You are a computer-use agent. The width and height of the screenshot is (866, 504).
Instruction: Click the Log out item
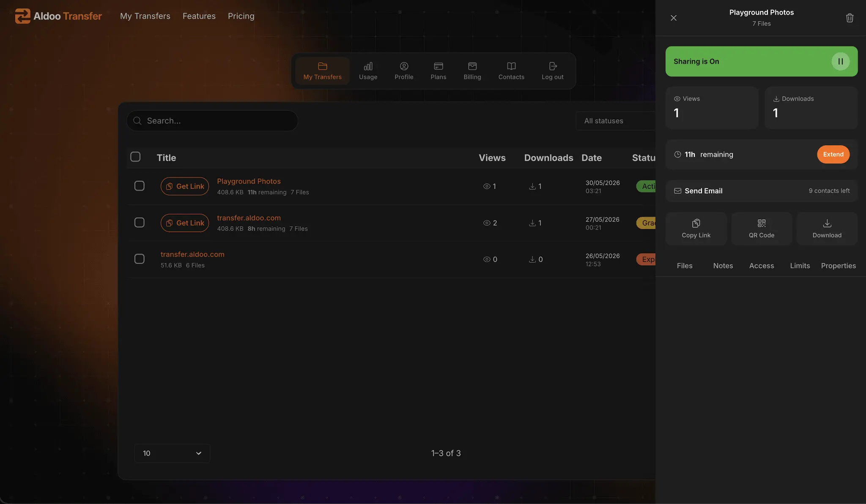tap(552, 71)
